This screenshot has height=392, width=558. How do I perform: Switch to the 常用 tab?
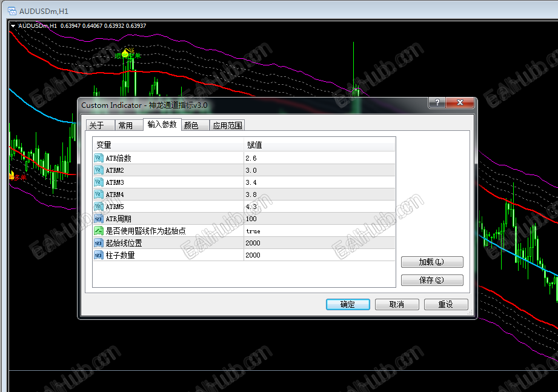click(x=129, y=125)
